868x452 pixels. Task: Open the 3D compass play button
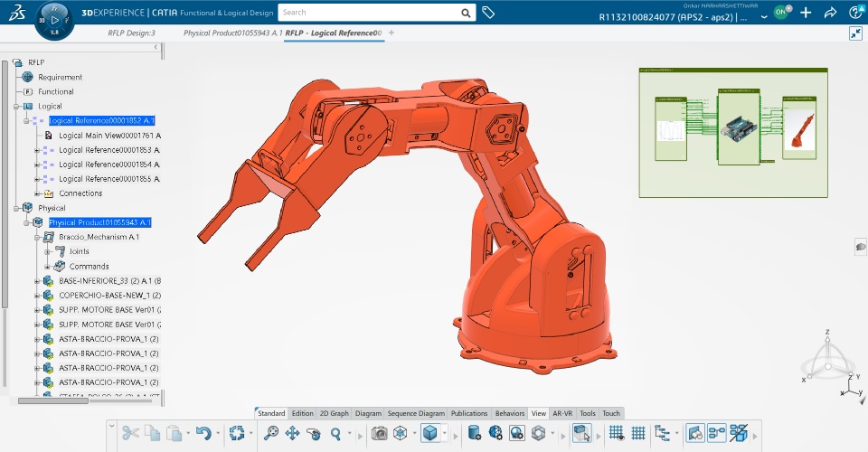[54, 19]
